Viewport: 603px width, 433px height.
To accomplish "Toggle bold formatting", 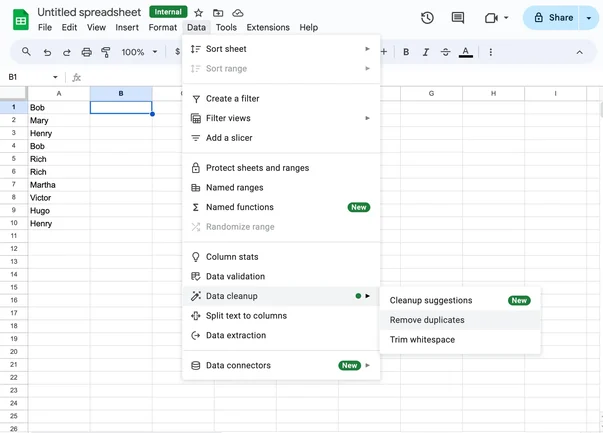I will coord(406,52).
